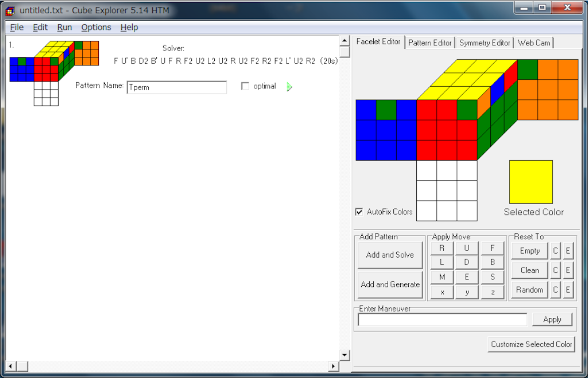588x378 pixels.
Task: Apply the R move
Action: pyautogui.click(x=442, y=248)
